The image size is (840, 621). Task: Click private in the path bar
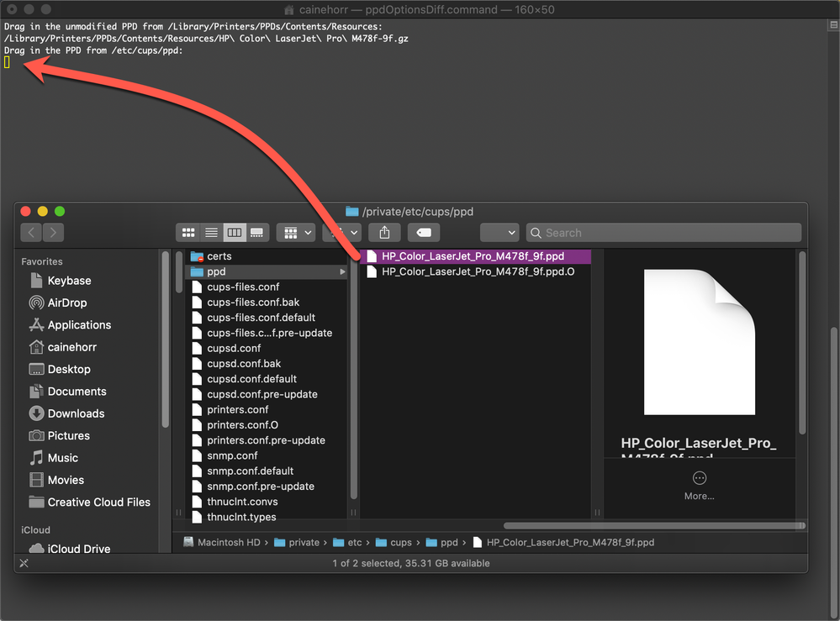click(x=297, y=542)
